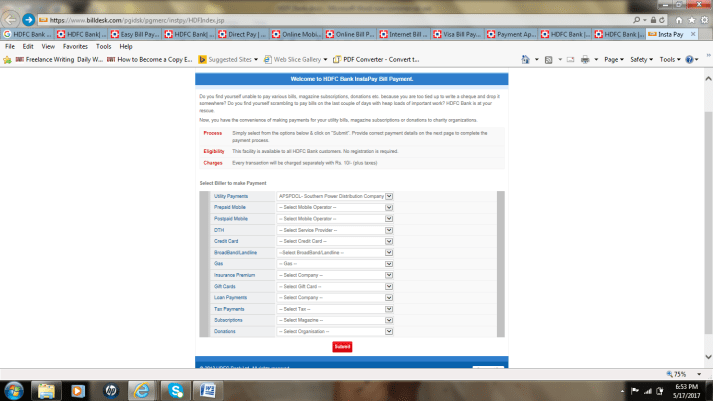This screenshot has width=713, height=401.
Task: Open the Favorites menu
Action: point(75,46)
